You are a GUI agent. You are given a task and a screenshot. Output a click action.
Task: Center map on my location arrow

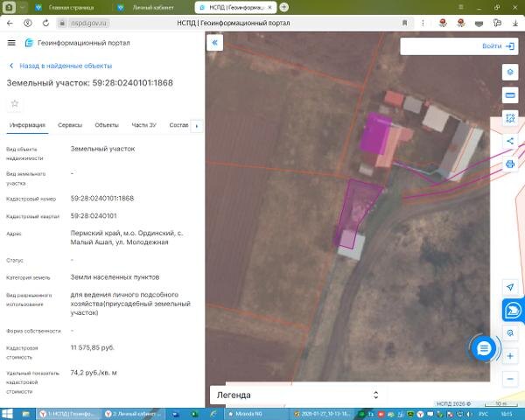(510, 287)
